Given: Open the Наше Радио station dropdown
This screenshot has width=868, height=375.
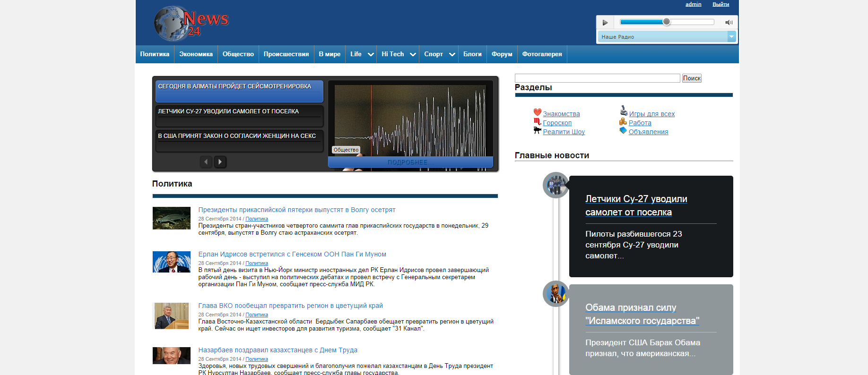Looking at the screenshot, I should [667, 36].
